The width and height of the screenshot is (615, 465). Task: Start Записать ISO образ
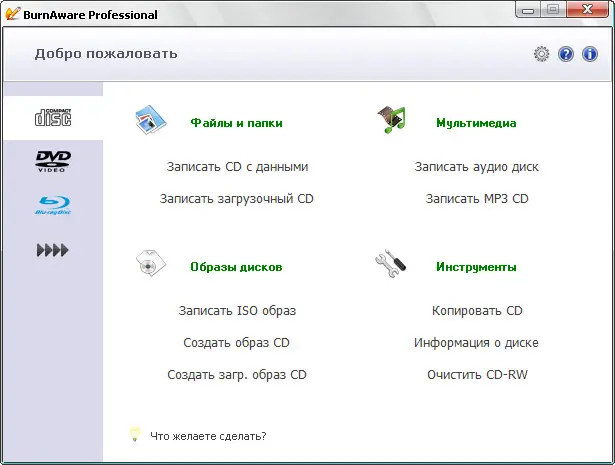[237, 311]
